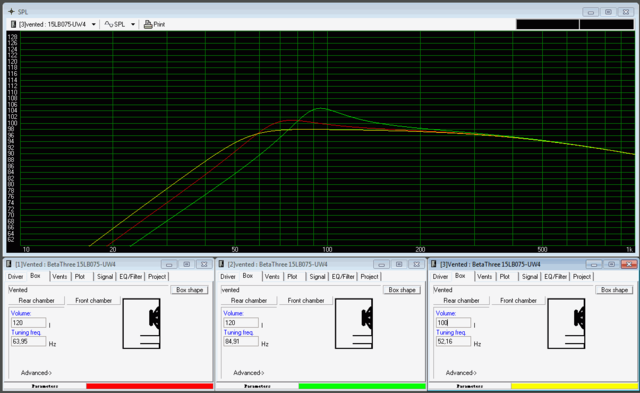Close the [3]Vented window with red X
This screenshot has height=393, width=640.
point(629,264)
